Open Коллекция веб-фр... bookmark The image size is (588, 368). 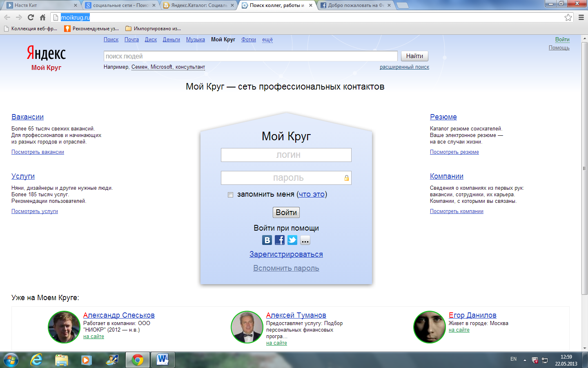point(31,29)
